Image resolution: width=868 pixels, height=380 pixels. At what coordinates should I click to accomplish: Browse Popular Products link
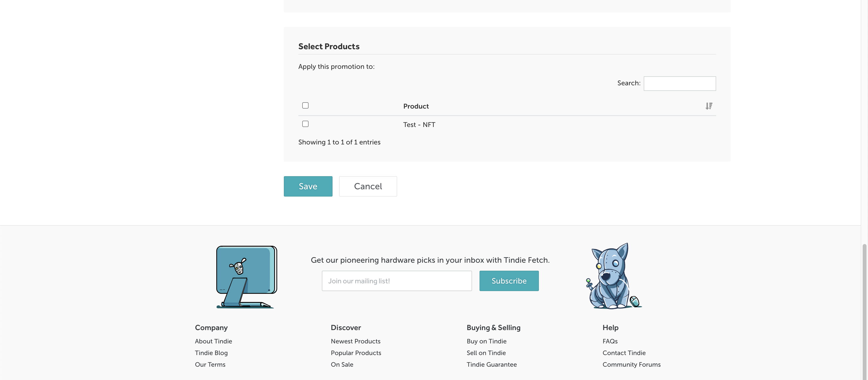[x=356, y=353]
